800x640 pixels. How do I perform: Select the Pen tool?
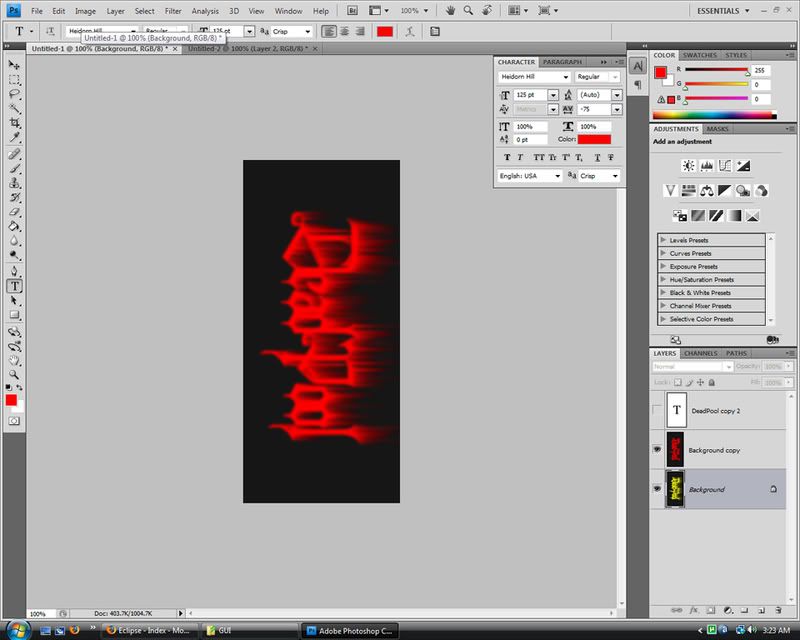click(x=14, y=272)
